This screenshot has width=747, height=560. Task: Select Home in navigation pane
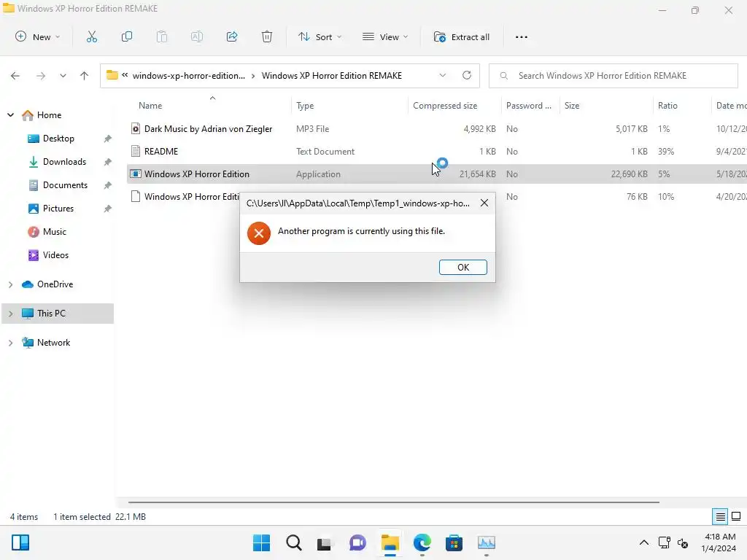pos(42,115)
